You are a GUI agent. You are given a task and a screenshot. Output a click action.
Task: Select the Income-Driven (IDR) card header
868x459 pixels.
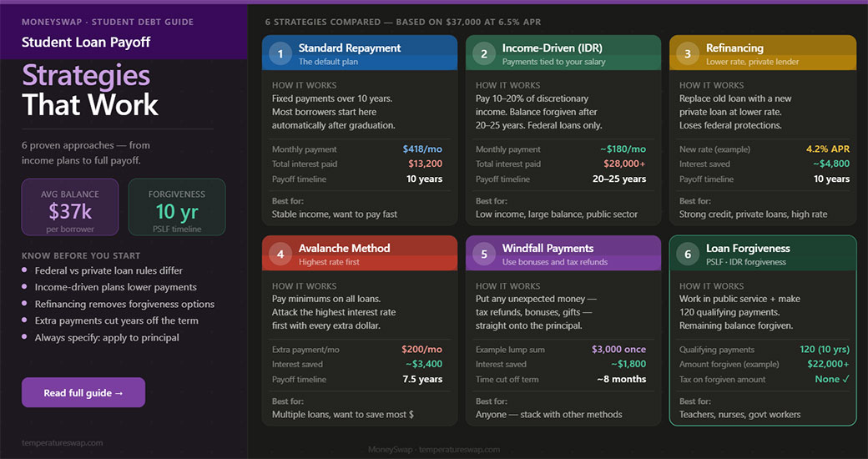click(x=563, y=53)
